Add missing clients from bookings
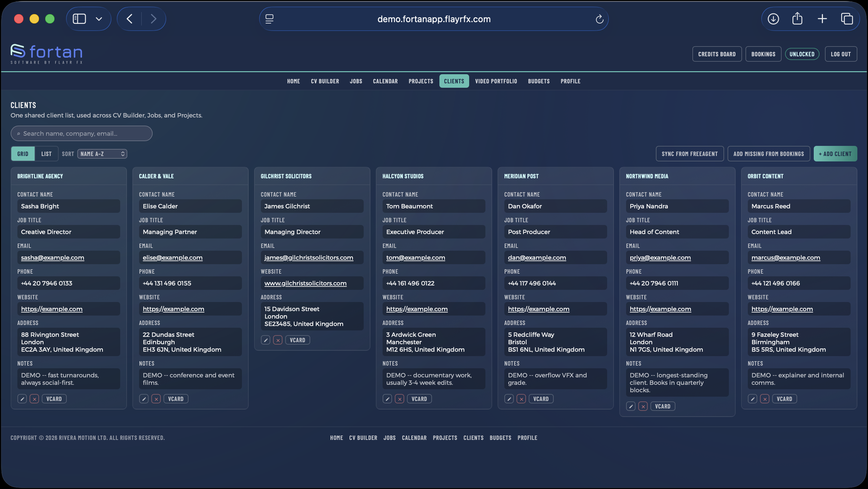Screen dimensions: 868x489 click(x=769, y=154)
